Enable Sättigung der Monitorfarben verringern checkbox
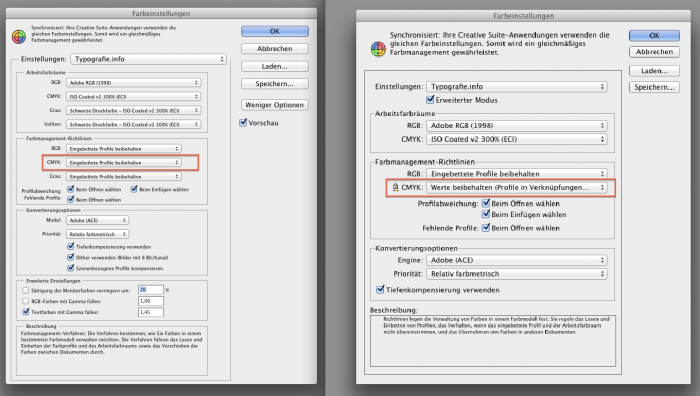The image size is (700, 396). (x=25, y=290)
